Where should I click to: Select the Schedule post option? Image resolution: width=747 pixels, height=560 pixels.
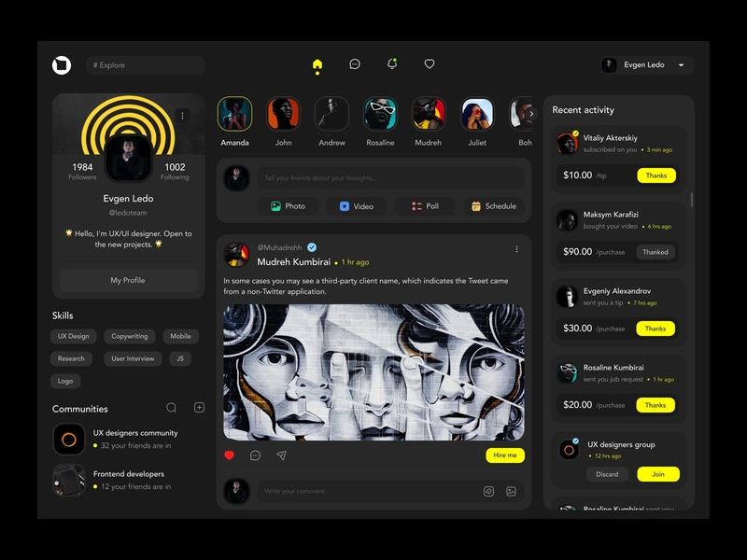(494, 206)
